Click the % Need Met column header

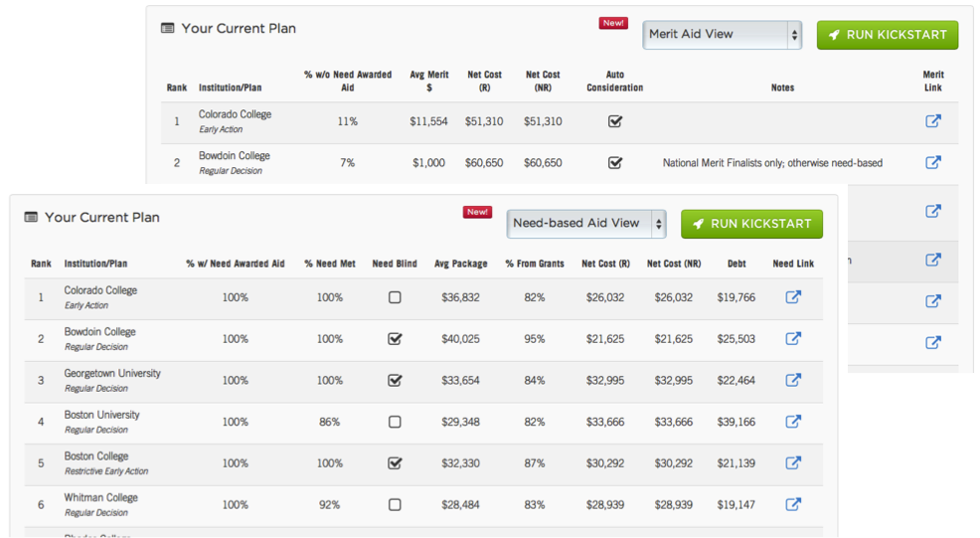(x=330, y=264)
